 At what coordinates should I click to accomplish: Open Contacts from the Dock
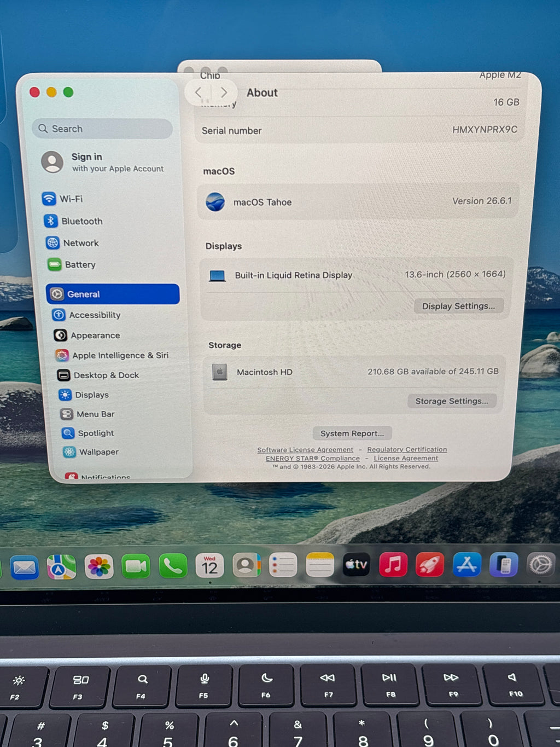pos(247,566)
